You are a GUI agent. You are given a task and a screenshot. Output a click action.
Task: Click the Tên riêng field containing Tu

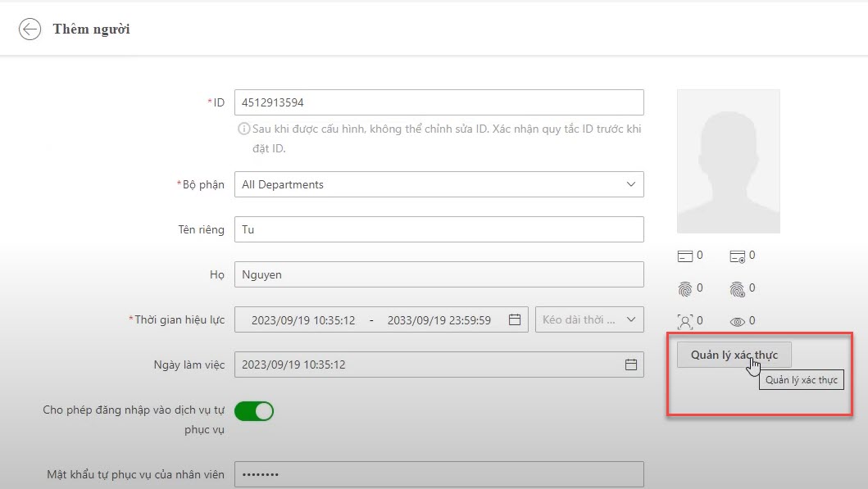point(439,229)
